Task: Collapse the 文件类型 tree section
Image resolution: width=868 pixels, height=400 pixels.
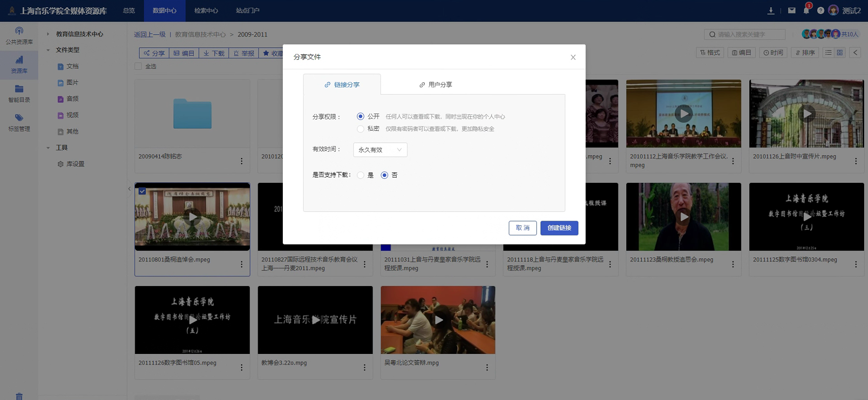Action: (48, 50)
